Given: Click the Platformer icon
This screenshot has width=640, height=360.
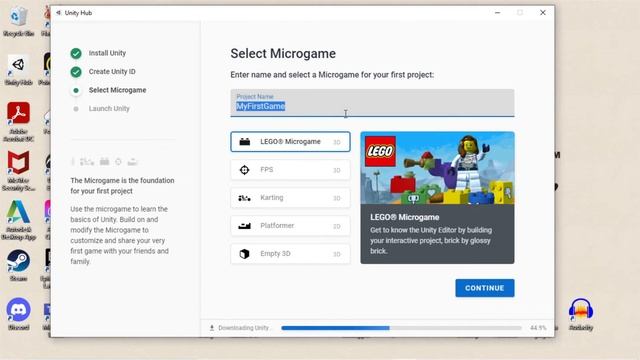Looking at the screenshot, I should 244,226.
